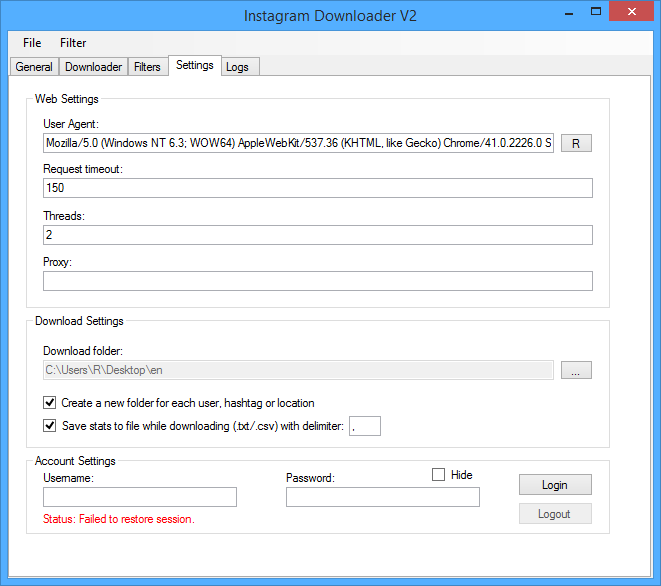The height and width of the screenshot is (586, 661).
Task: Switch to the Downloader tab
Action: pos(94,67)
